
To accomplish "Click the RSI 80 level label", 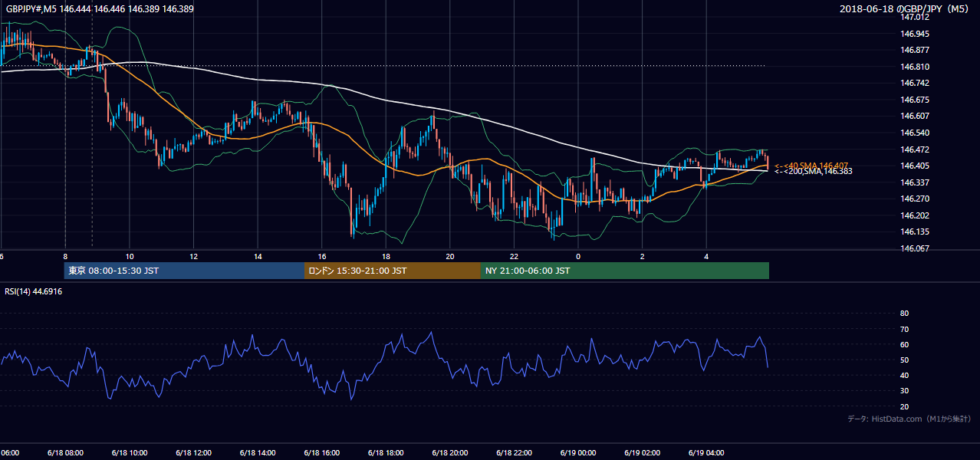I will click(904, 314).
